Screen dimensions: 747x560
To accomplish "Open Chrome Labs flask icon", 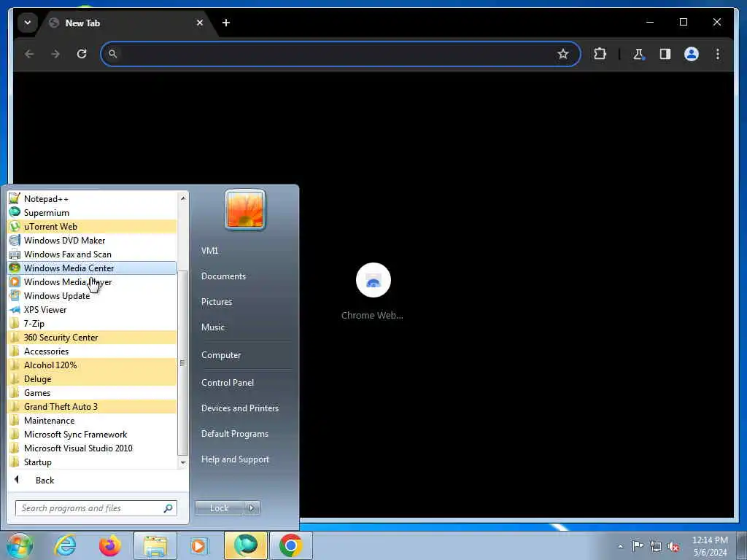I will click(x=638, y=54).
